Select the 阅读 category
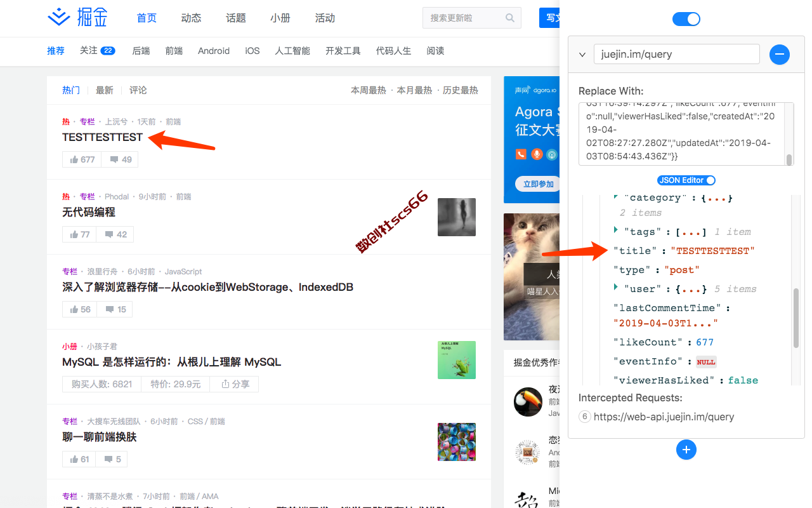Screen dimensions: 812x508 [x=435, y=51]
